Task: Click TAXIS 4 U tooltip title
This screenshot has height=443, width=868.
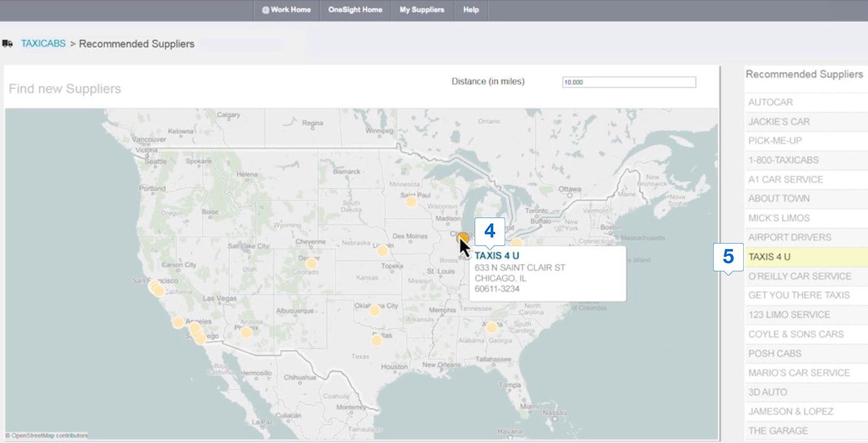Action: pyautogui.click(x=496, y=256)
